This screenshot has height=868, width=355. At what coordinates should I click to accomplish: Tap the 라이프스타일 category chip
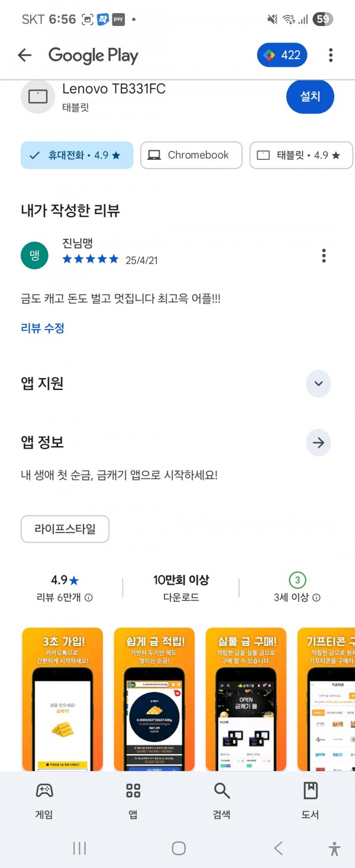(65, 529)
